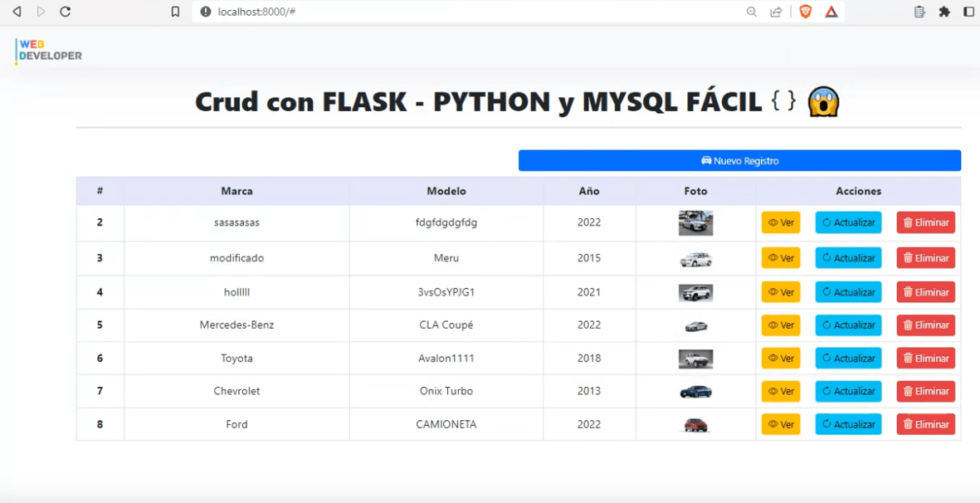Reload the page with the refresh icon
Viewport: 980px width, 503px height.
pyautogui.click(x=66, y=12)
